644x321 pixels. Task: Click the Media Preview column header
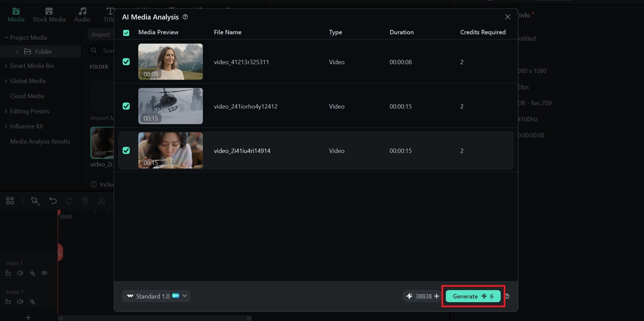(x=158, y=32)
